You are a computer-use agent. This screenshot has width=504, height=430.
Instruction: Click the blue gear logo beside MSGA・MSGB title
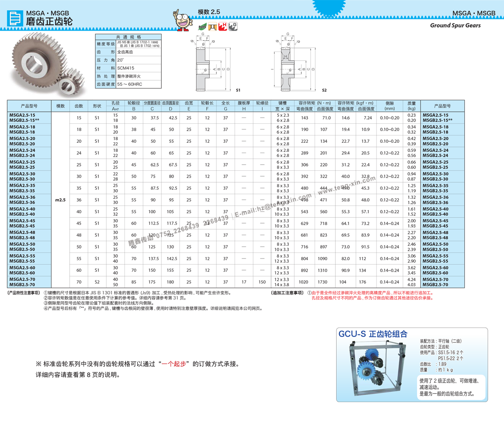pyautogui.click(x=15, y=18)
